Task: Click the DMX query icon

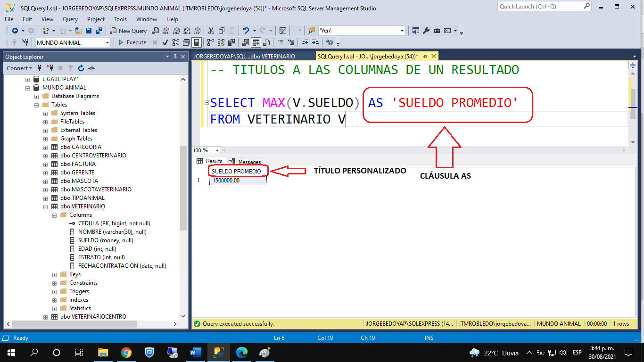Action: [x=176, y=31]
